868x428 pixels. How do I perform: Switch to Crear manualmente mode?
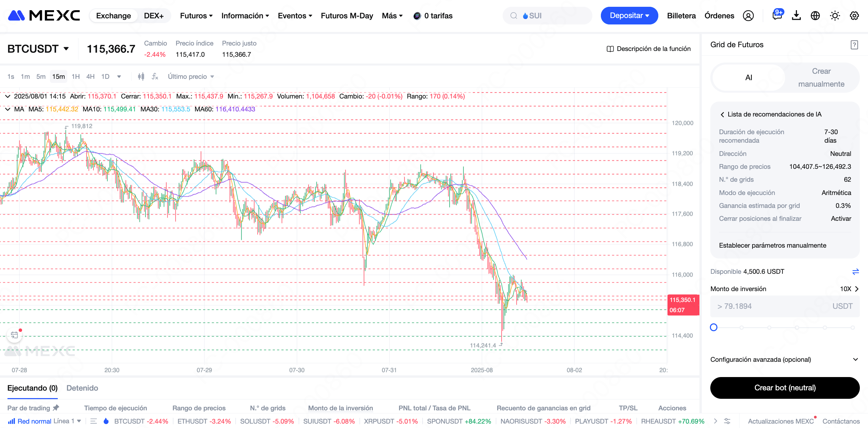(x=821, y=77)
